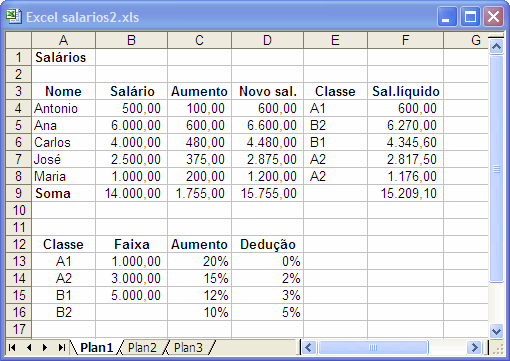The width and height of the screenshot is (510, 361).
Task: Click the vertical scrollbar thumb
Action: coord(496,169)
